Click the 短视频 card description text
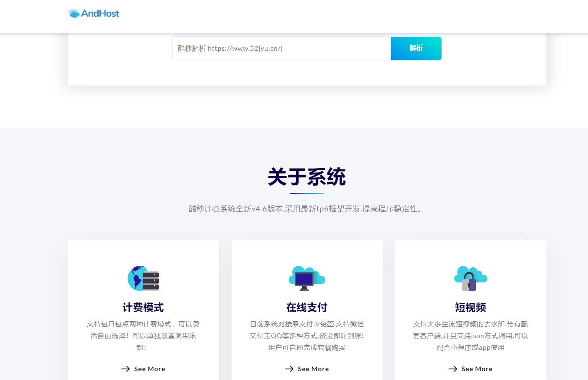 [470, 336]
